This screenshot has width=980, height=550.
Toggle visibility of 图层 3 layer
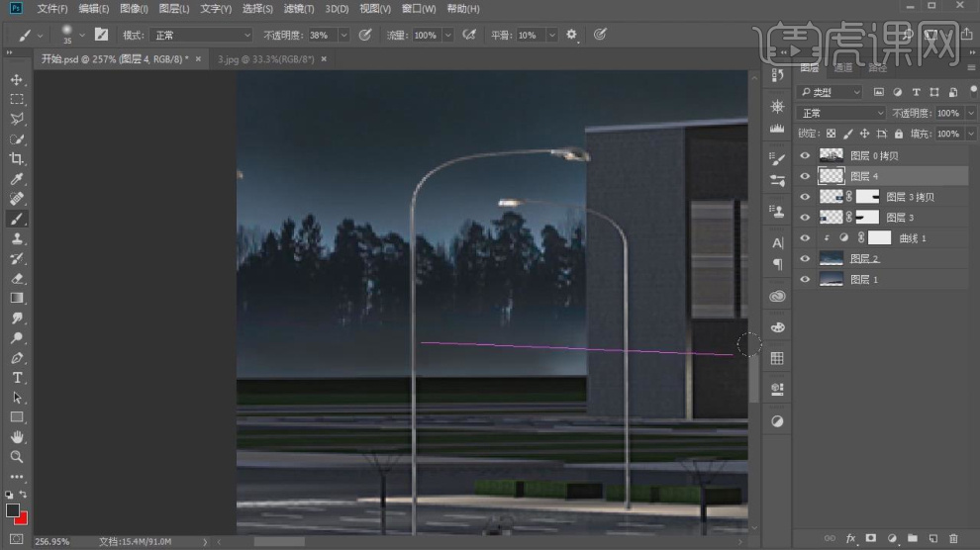[x=805, y=218]
